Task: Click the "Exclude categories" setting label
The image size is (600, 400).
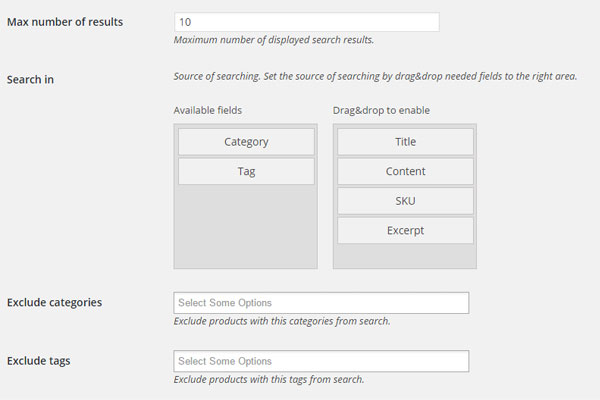Action: [x=54, y=302]
